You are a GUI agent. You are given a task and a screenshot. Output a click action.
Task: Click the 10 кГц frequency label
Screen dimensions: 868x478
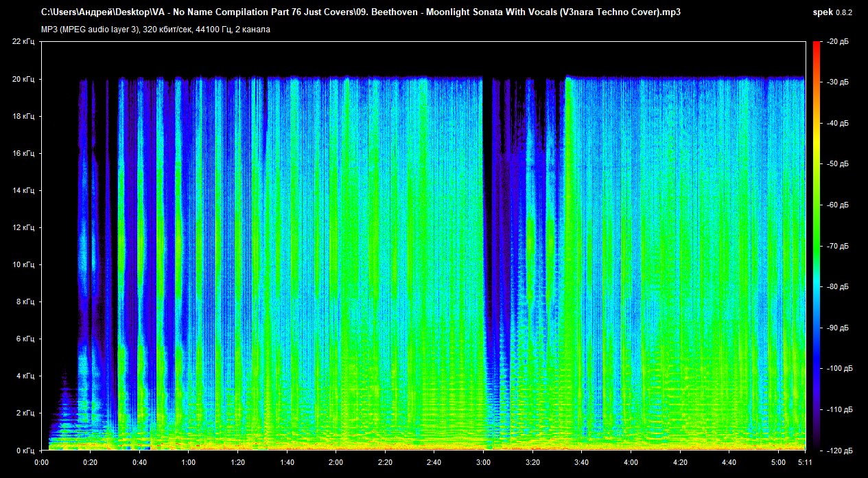[x=25, y=264]
